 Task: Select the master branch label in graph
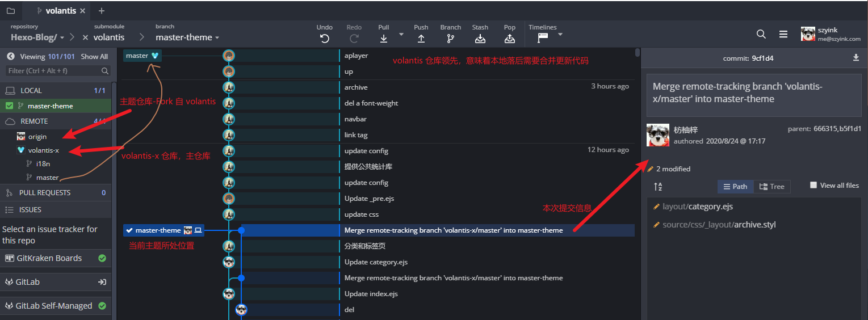[142, 56]
